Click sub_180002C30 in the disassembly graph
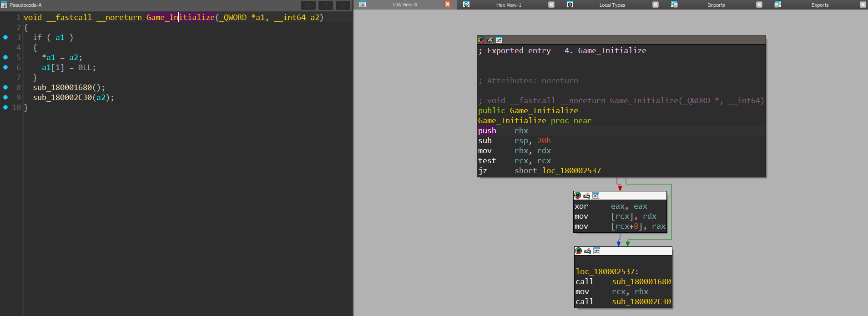The image size is (868, 316). (x=641, y=301)
